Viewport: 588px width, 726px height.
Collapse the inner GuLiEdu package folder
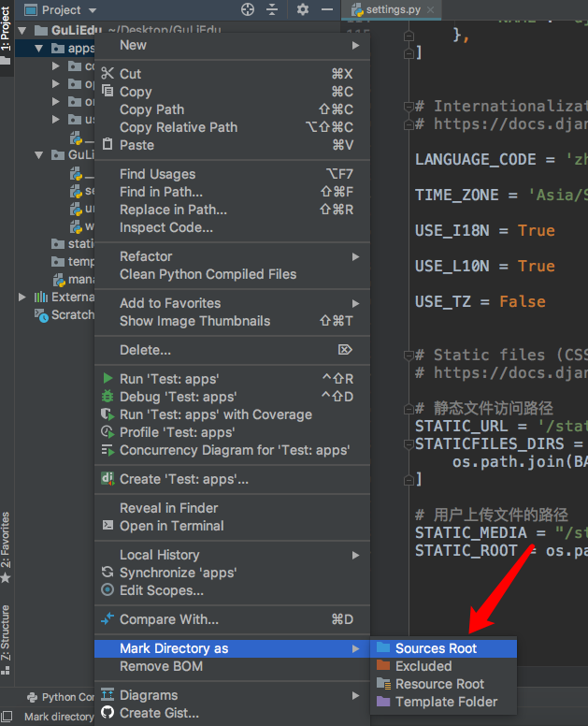pyautogui.click(x=39, y=154)
